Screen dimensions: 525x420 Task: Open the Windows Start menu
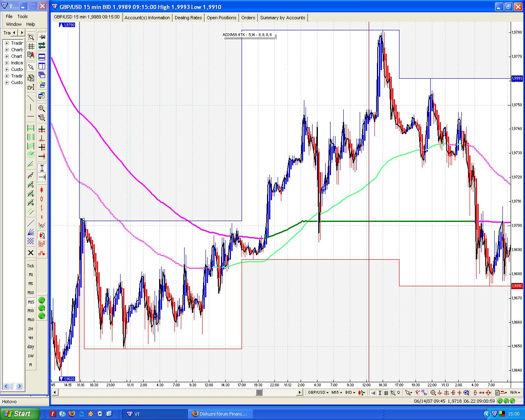(20, 414)
